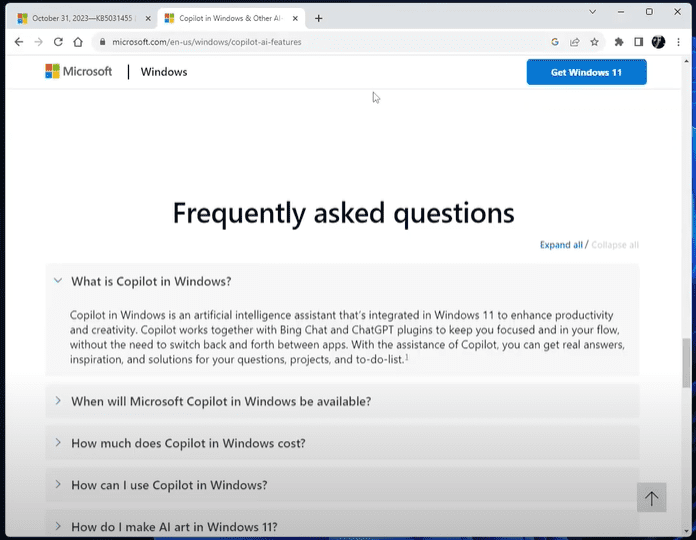The width and height of the screenshot is (696, 540).
Task: Click the Get Windows 11 button
Action: click(586, 72)
